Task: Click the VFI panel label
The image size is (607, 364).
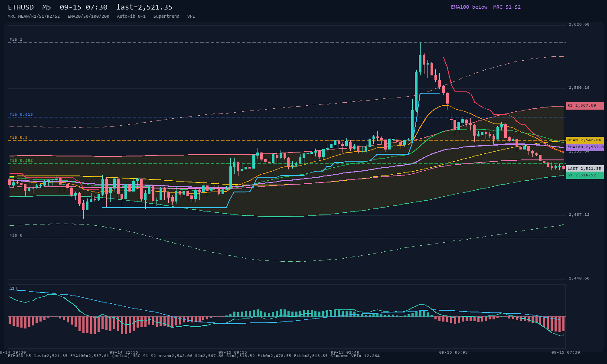Action: [14, 288]
